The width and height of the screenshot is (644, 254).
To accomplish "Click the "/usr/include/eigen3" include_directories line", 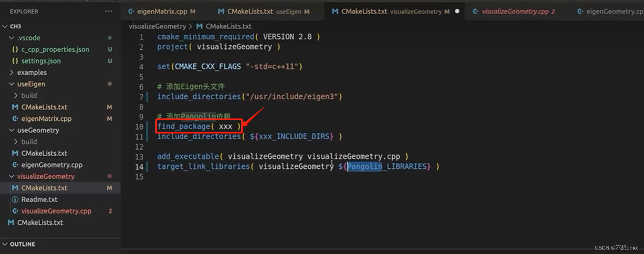I will pyautogui.click(x=250, y=97).
